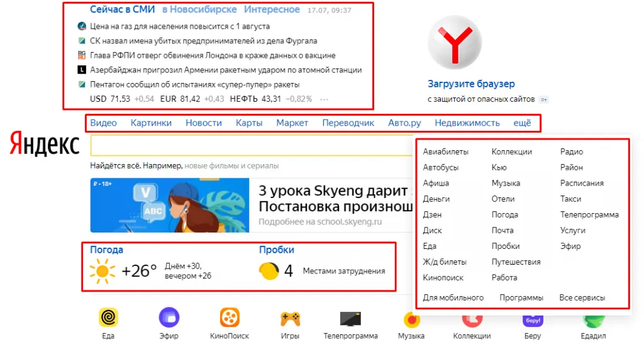Click the +26° temperature reading
Screen dimensions: 644x347
point(139,271)
